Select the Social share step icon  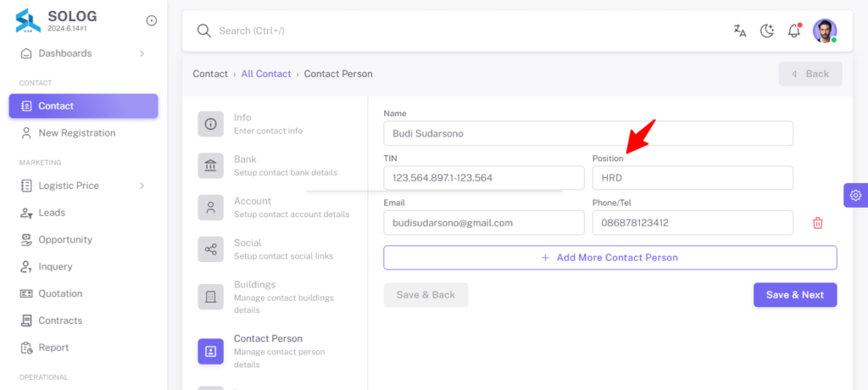(x=211, y=249)
